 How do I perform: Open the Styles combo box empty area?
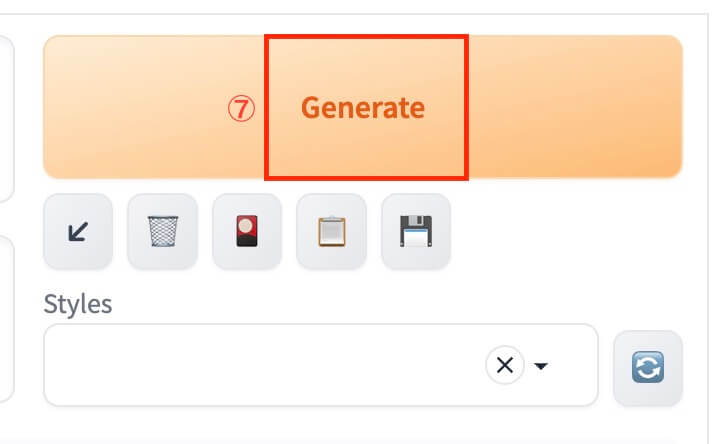(x=300, y=366)
